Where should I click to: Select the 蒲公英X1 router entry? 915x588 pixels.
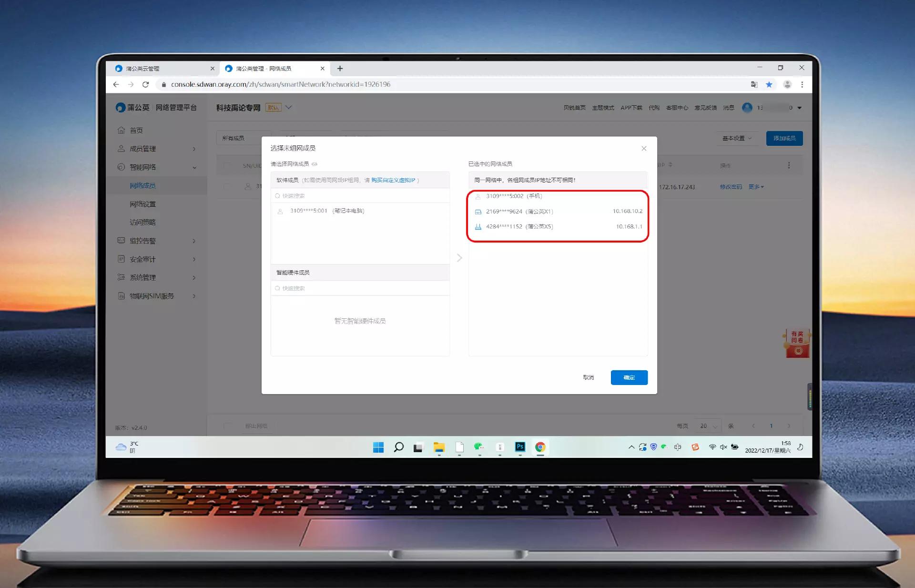tap(519, 212)
